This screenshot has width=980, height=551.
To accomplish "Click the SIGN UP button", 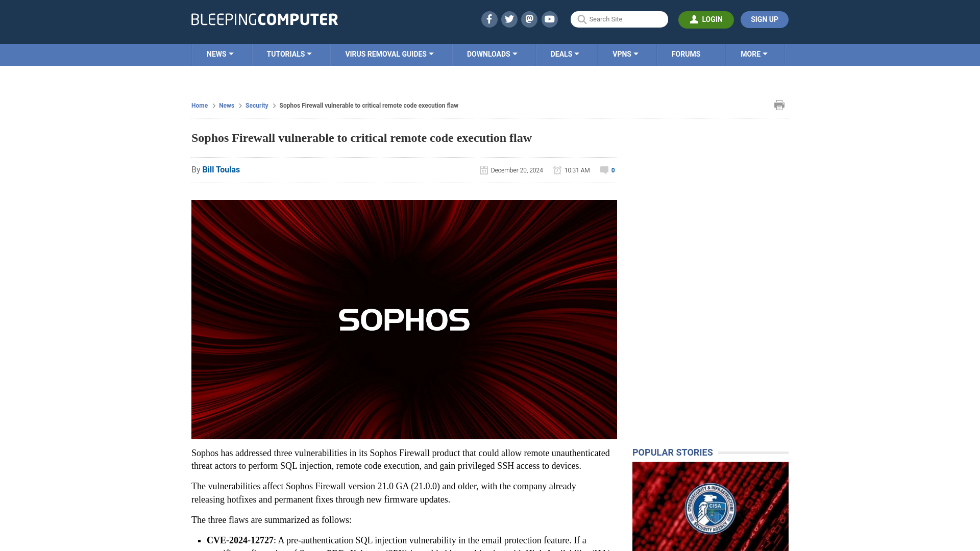I will coord(764,19).
